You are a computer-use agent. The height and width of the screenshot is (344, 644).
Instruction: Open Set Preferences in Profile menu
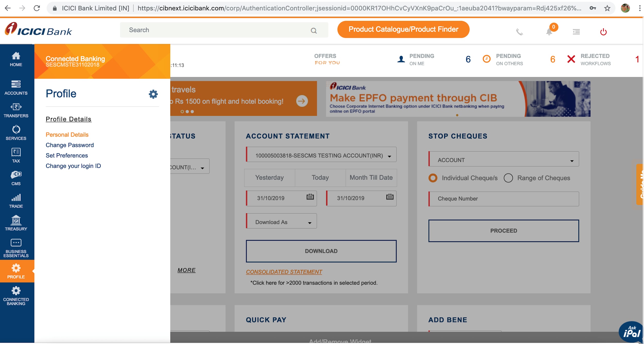(67, 156)
